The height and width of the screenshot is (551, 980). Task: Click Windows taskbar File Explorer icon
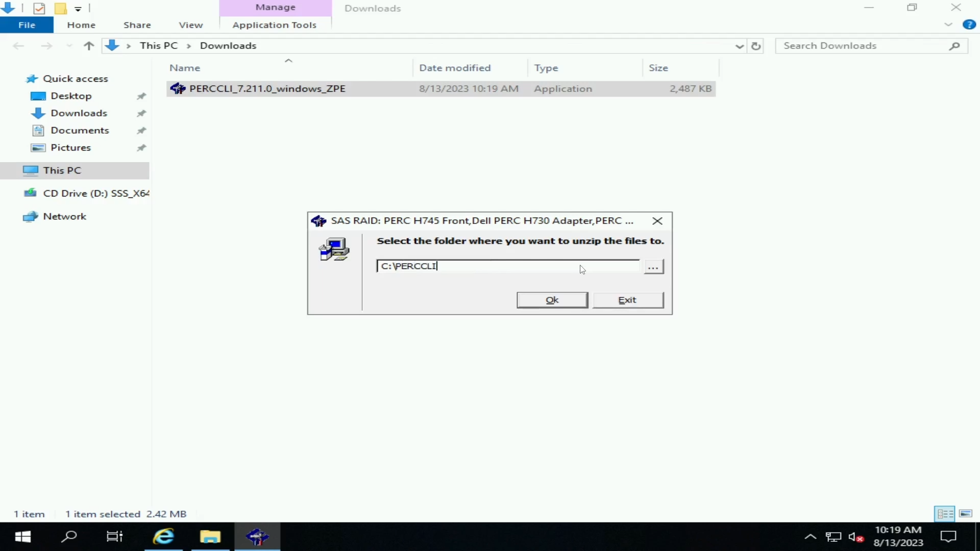tap(210, 536)
